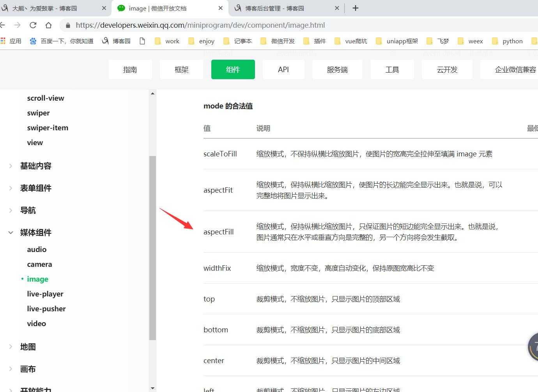Open the 飞梦 bookmark folder

tap(438, 41)
